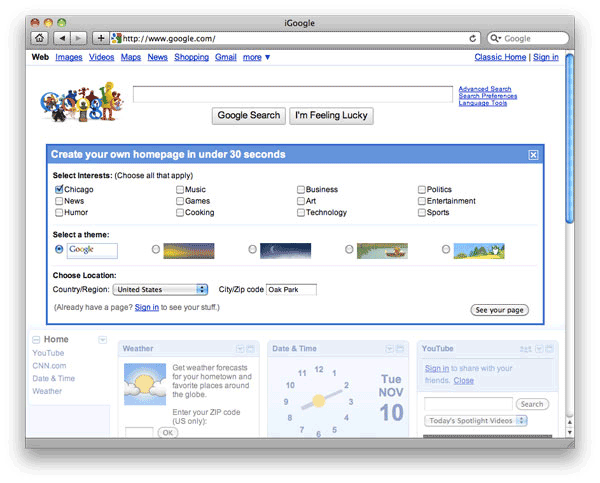The height and width of the screenshot is (483, 600).
Task: Click the Google doodle logo
Action: point(82,102)
